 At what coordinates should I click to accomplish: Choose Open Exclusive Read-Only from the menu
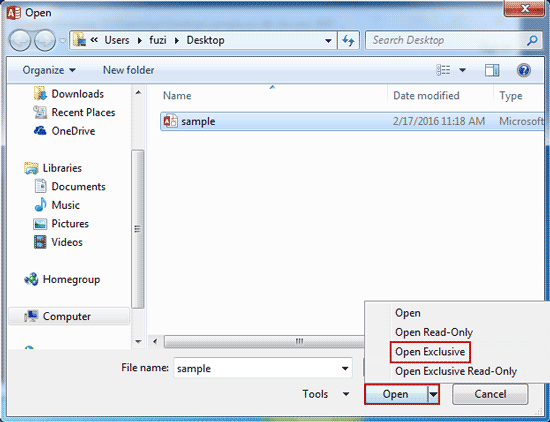coord(457,371)
